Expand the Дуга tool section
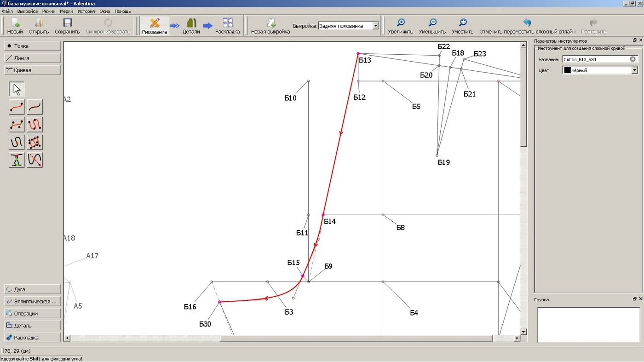The height and width of the screenshot is (362, 644). click(x=32, y=289)
